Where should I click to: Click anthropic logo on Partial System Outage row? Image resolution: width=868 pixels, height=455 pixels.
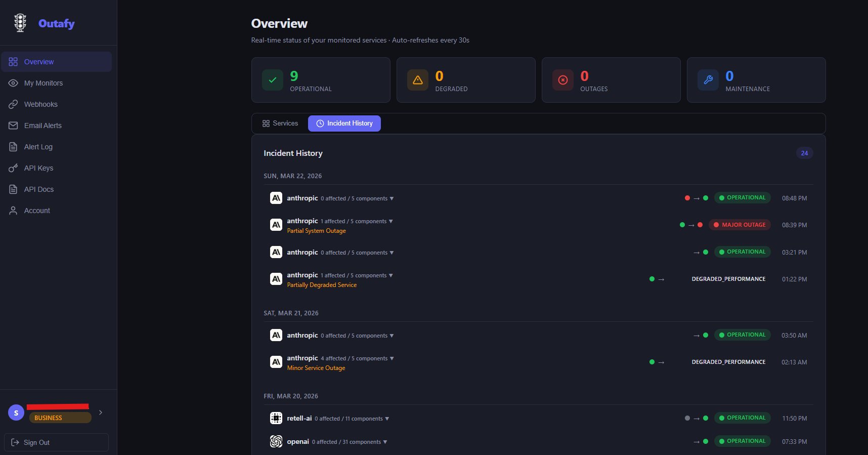pyautogui.click(x=276, y=225)
